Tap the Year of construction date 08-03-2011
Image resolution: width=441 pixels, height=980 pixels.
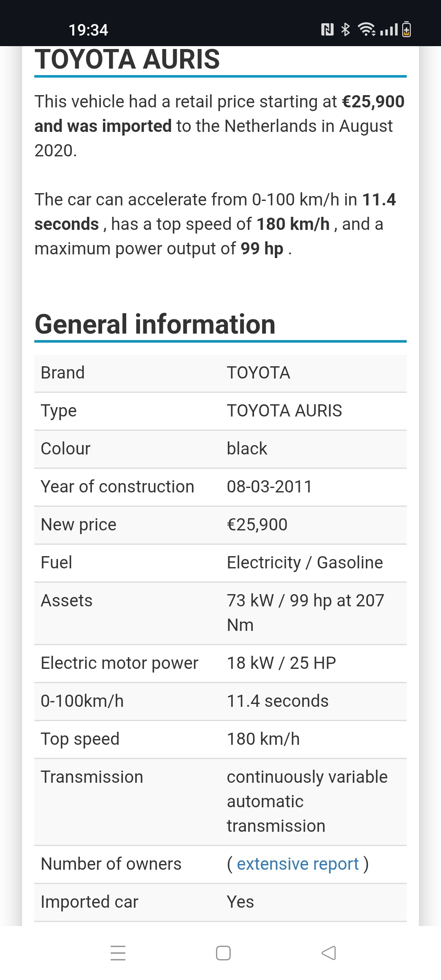click(x=269, y=487)
